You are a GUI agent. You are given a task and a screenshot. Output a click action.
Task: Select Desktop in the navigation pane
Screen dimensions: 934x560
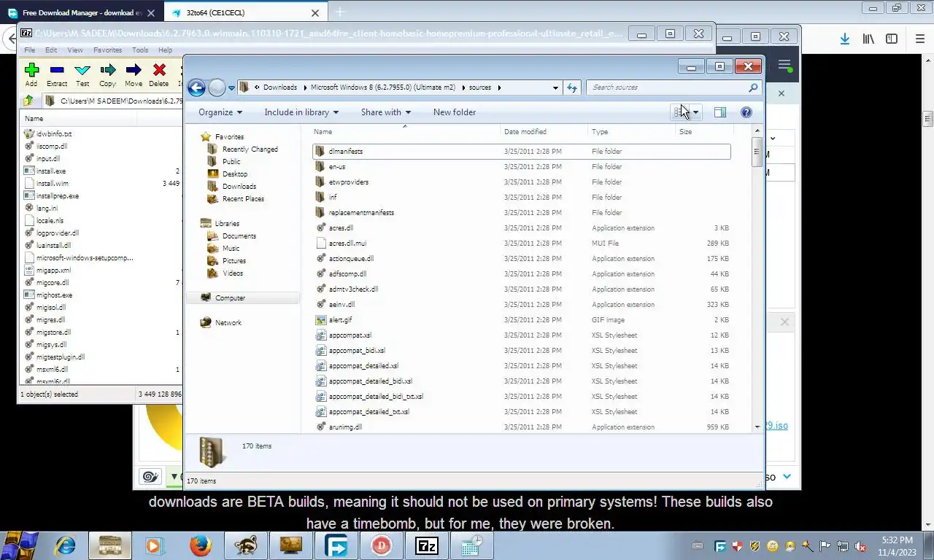(235, 174)
